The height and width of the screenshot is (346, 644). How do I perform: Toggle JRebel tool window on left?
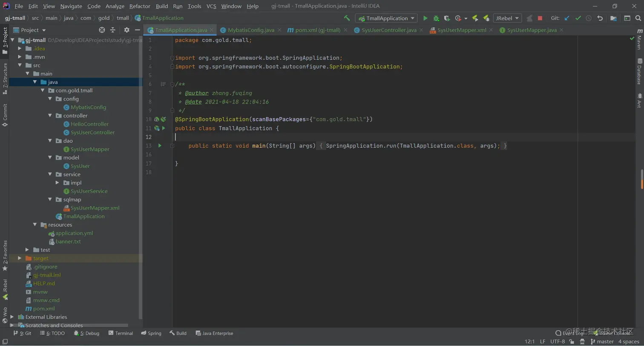(x=5, y=290)
